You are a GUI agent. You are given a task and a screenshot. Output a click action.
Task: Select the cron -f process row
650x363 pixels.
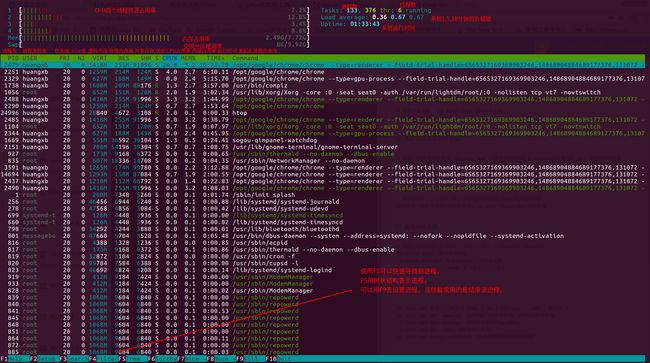click(x=323, y=256)
